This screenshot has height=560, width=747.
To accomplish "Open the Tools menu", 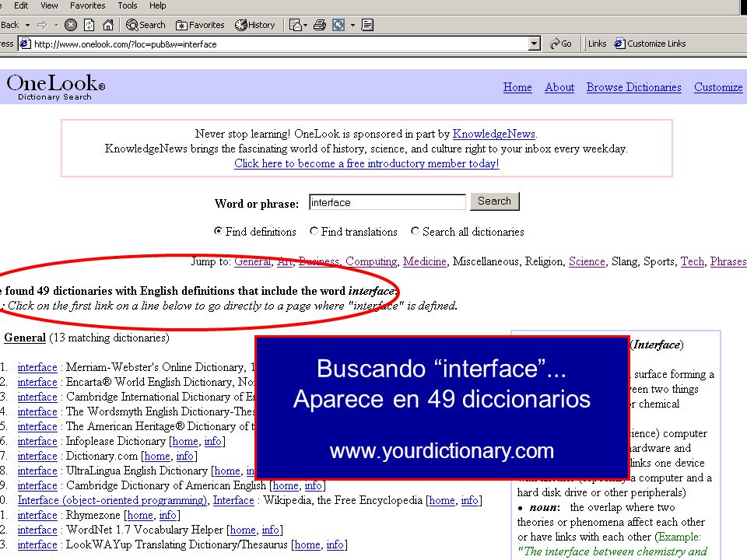I will click(x=127, y=5).
